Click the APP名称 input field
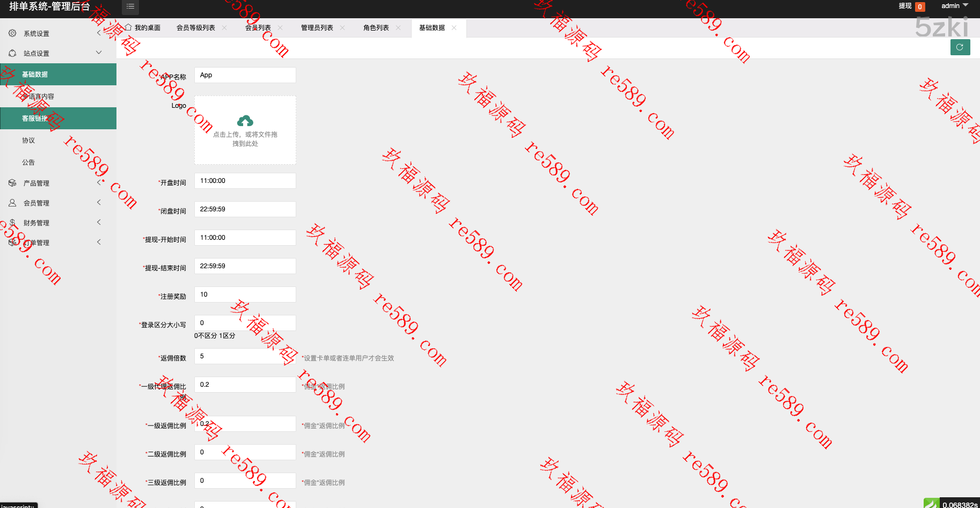Viewport: 980px width, 508px height. [x=245, y=75]
